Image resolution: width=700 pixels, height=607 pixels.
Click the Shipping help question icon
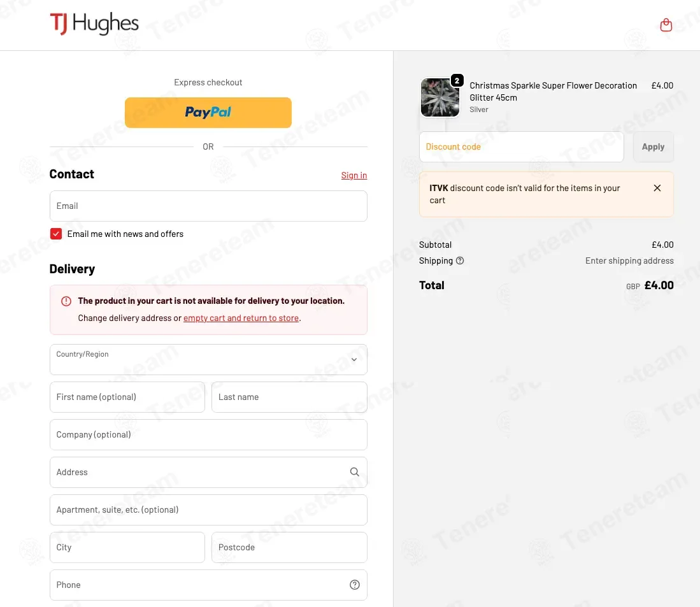[x=460, y=261]
